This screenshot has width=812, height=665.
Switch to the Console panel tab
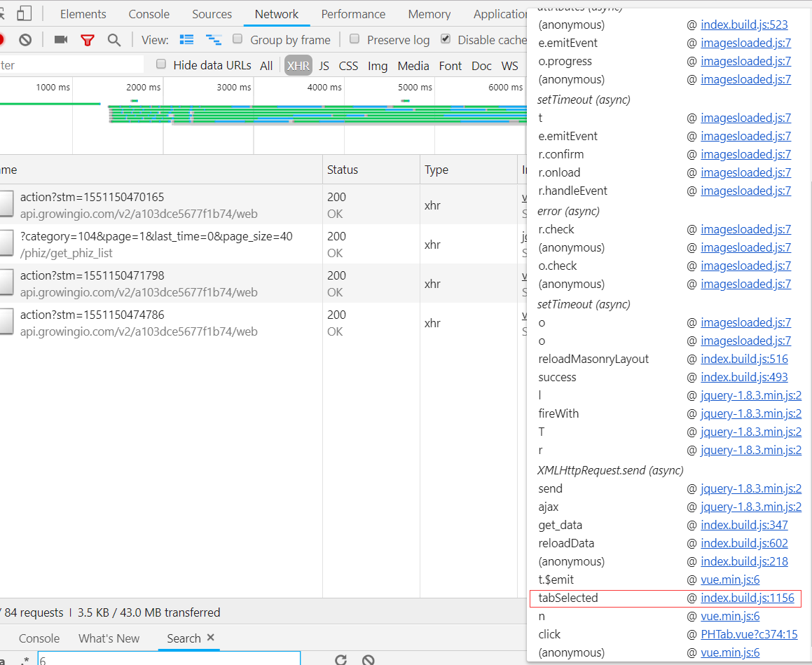[x=149, y=14]
